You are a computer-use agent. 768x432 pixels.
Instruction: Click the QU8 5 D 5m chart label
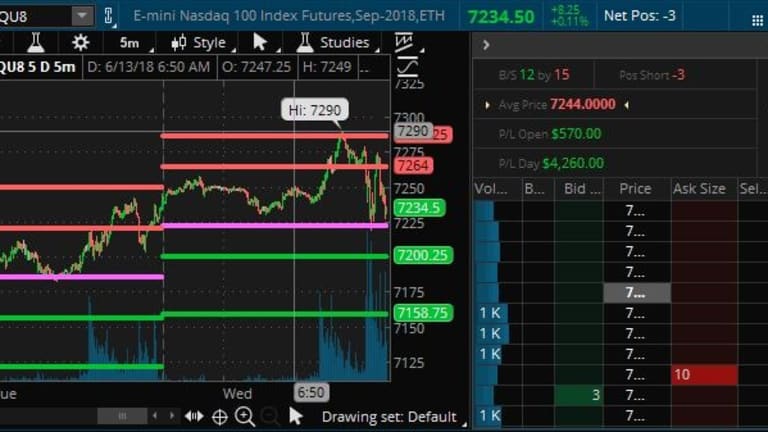pos(38,67)
